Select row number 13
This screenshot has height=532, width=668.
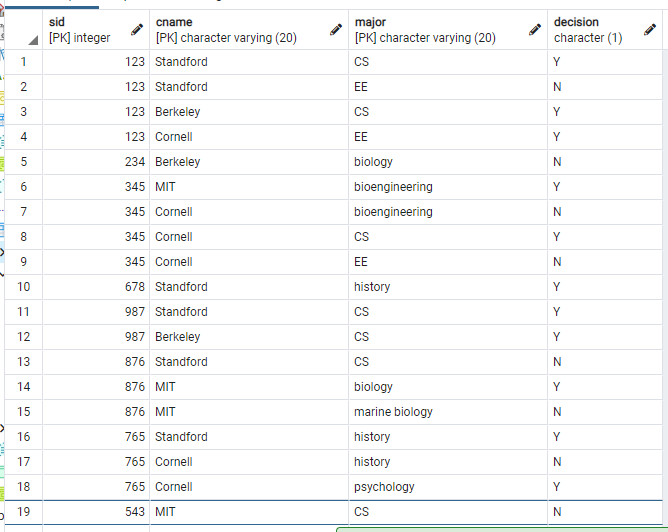pos(23,362)
